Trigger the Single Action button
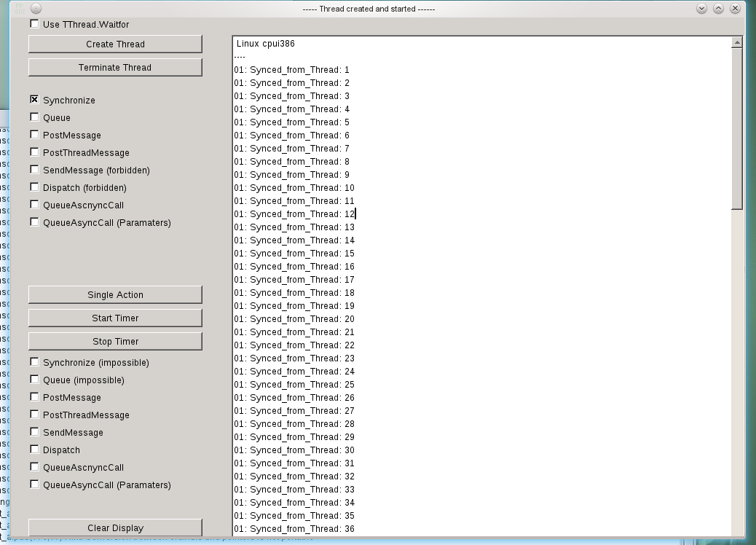The width and height of the screenshot is (756, 545). pyautogui.click(x=115, y=294)
